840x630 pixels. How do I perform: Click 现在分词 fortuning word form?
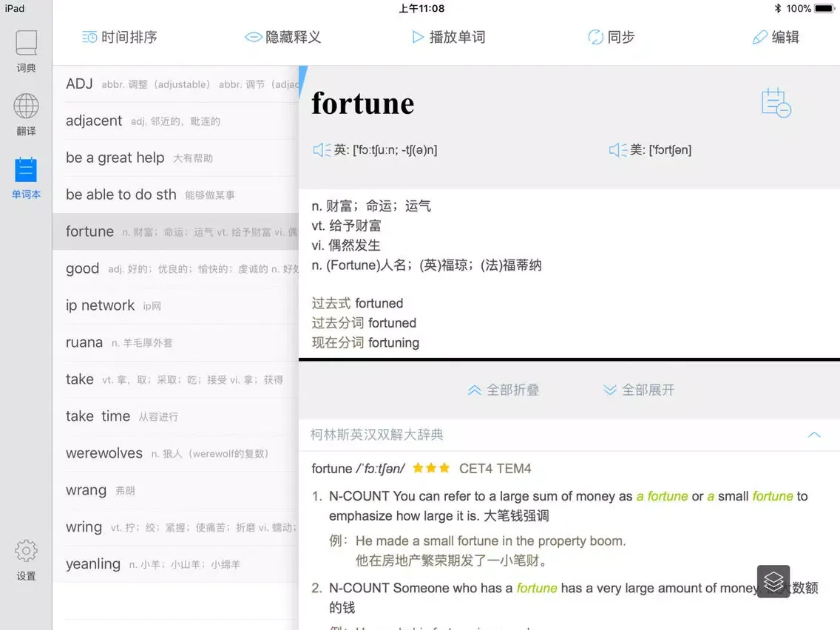(365, 343)
